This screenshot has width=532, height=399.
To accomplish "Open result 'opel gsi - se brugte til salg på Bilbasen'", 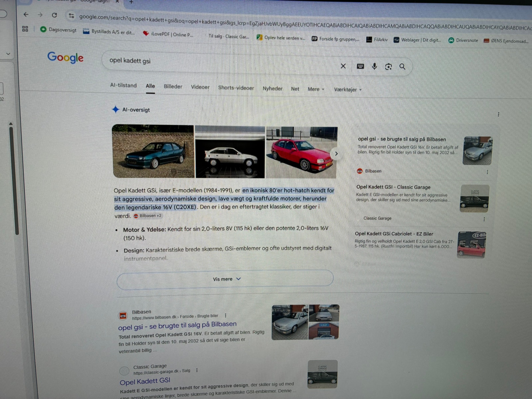I will click(178, 326).
